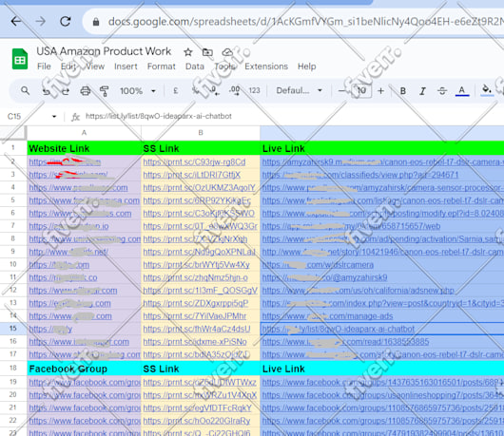Open the search menus magnifier icon

[25, 91]
